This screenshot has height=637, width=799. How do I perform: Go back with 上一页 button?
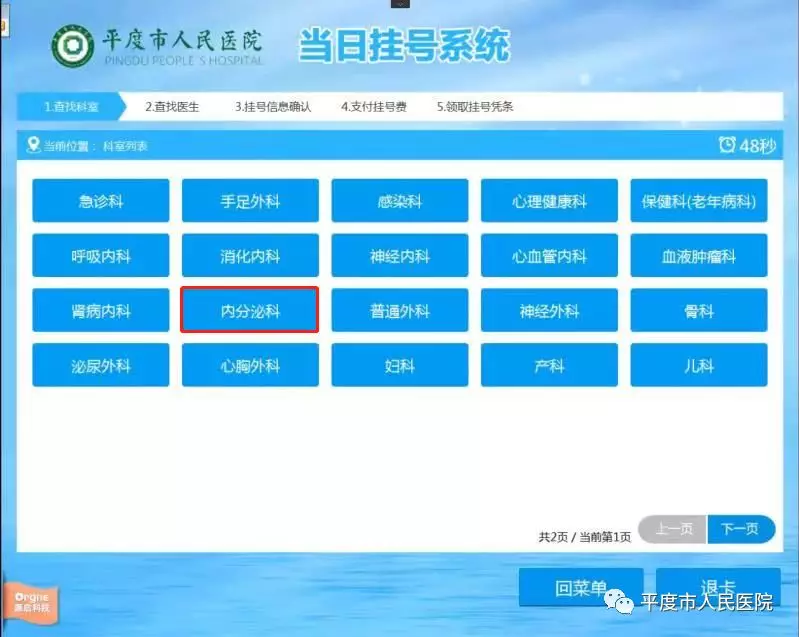click(672, 530)
